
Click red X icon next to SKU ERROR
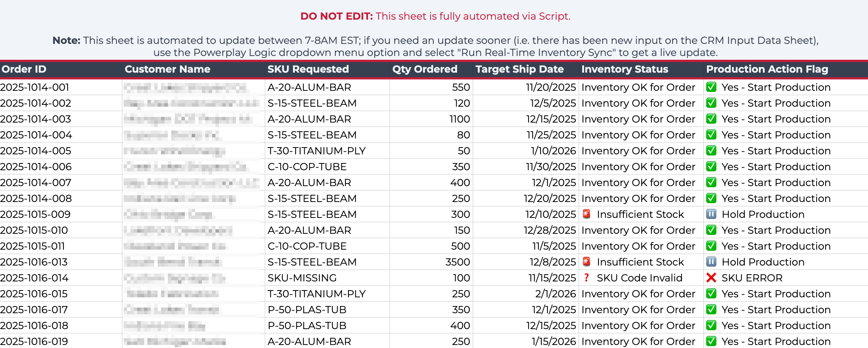pyautogui.click(x=711, y=278)
